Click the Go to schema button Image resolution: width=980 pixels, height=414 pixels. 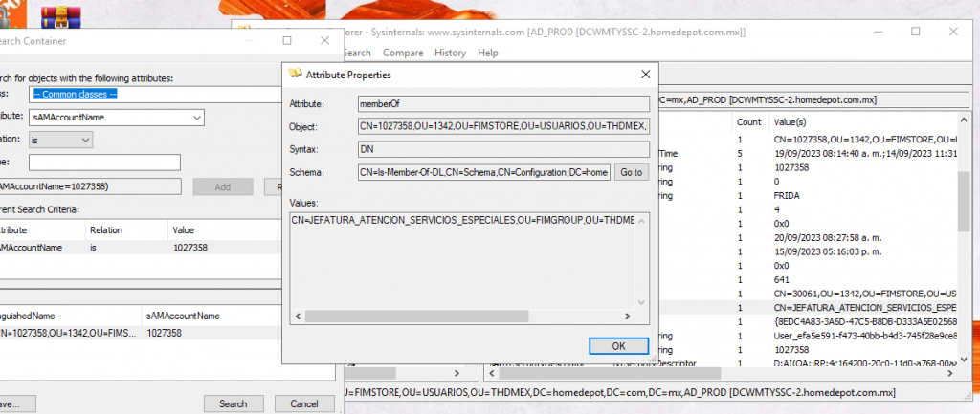[x=632, y=173]
